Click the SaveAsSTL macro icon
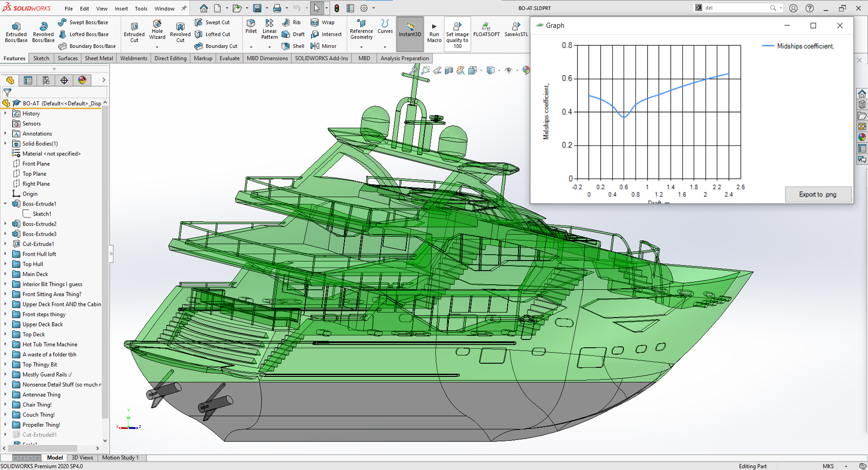The height and width of the screenshot is (470, 868). click(516, 30)
